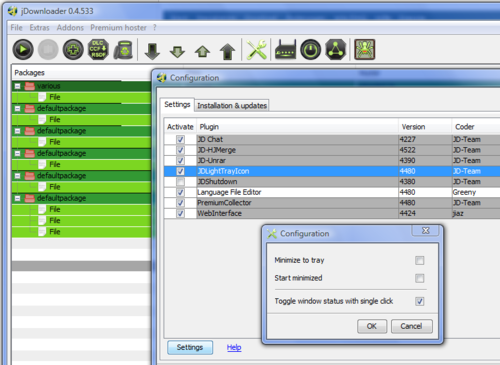Image resolution: width=500 pixels, height=365 pixels.
Task: Cancel the small Configuration dialog
Action: (x=412, y=326)
